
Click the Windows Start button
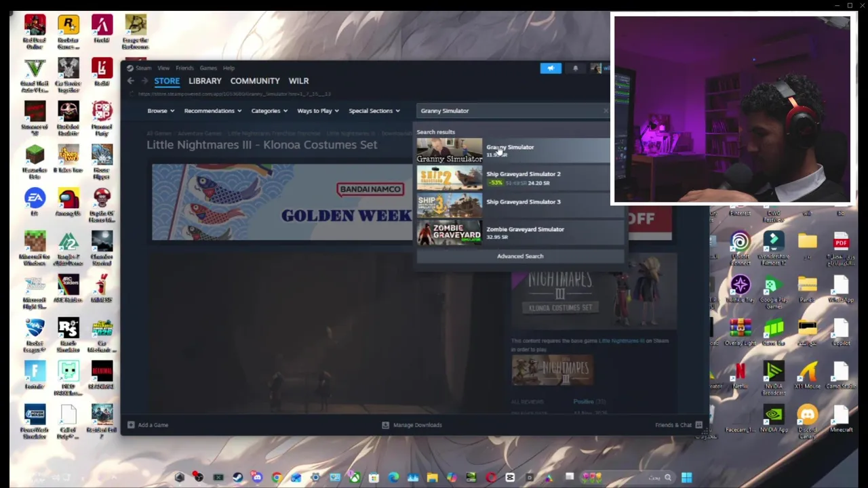point(686,478)
